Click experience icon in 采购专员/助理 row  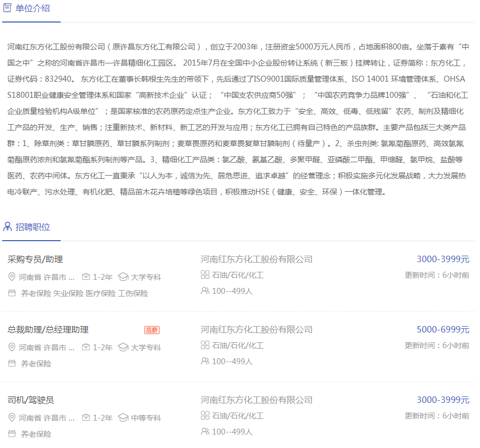tap(86, 277)
